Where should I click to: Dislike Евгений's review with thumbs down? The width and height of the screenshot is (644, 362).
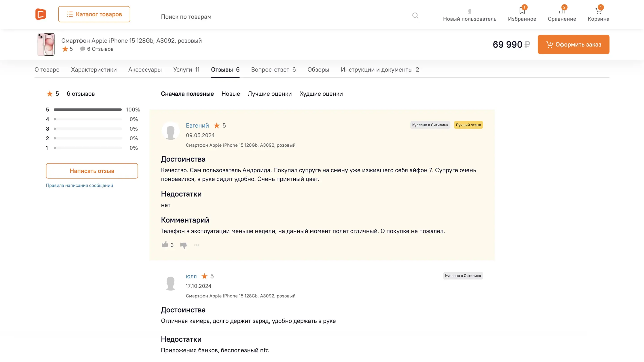(x=184, y=245)
